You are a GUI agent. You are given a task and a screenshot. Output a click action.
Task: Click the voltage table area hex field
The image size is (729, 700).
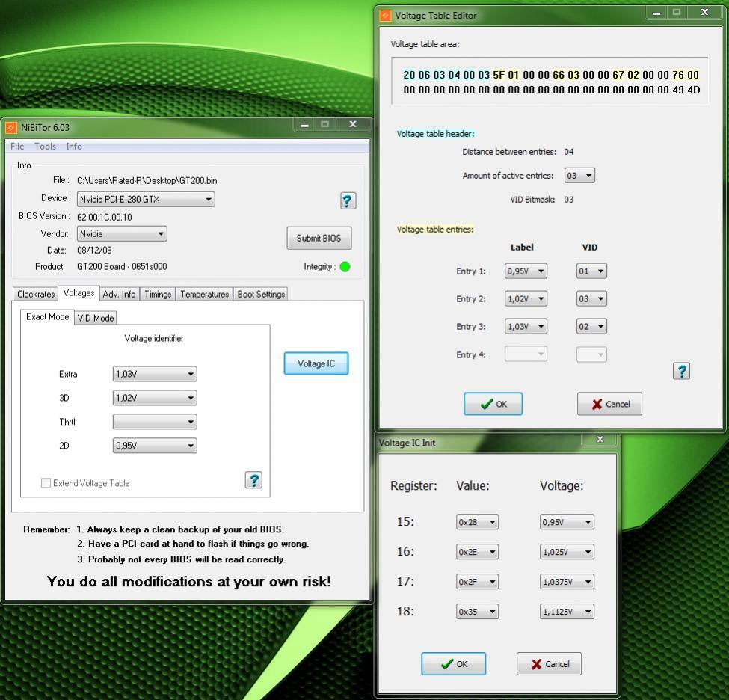551,82
